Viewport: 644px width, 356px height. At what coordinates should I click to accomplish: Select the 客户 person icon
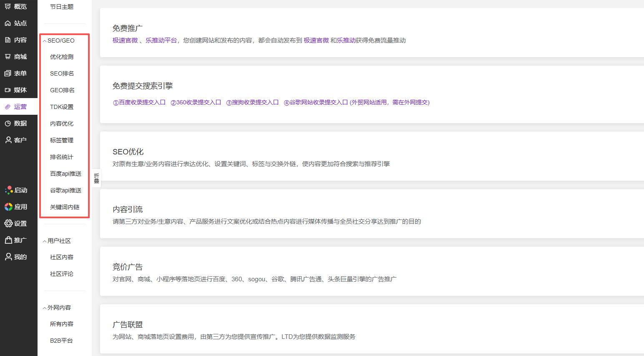(8, 140)
